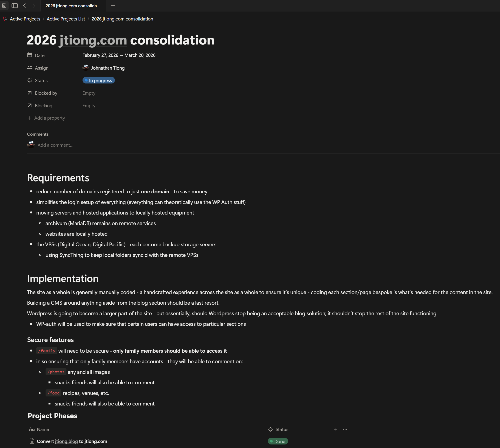This screenshot has width=500, height=448.
Task: Add a column to Project Phases table
Action: pos(335,429)
